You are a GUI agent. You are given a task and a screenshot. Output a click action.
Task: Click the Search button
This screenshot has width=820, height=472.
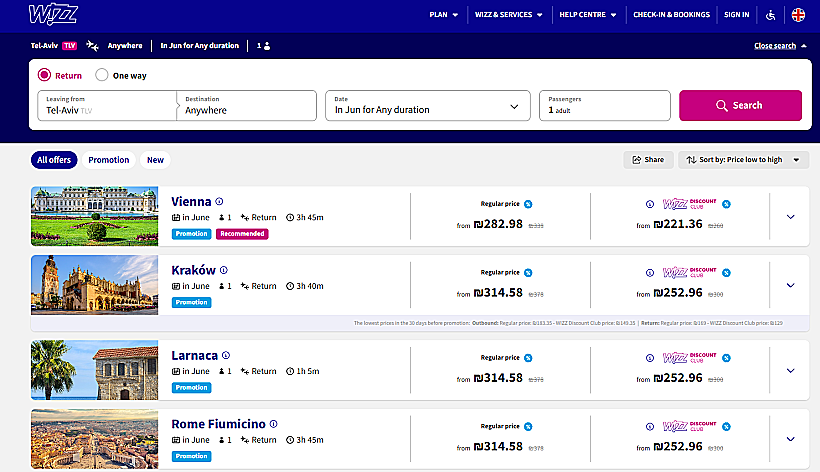(740, 105)
